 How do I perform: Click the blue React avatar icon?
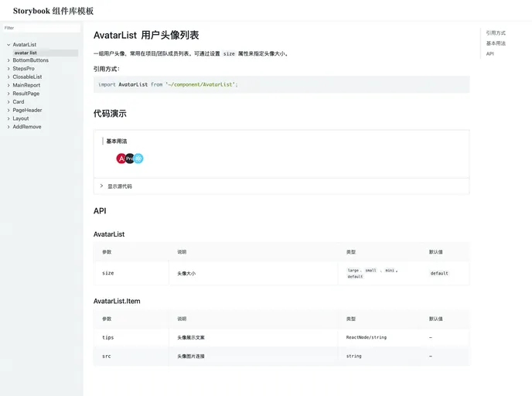138,159
